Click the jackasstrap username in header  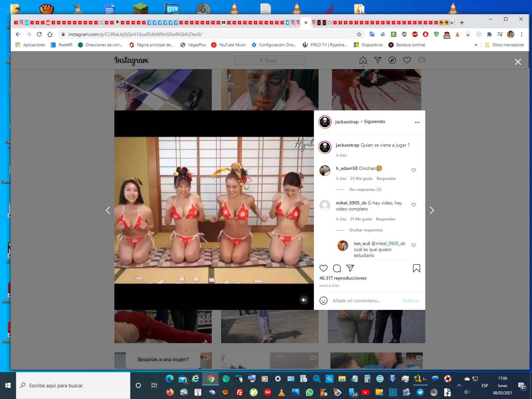pyautogui.click(x=346, y=122)
